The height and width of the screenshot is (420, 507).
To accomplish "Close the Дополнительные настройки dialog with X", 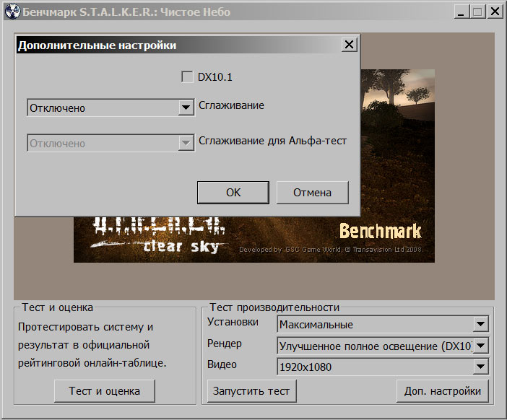I will pyautogui.click(x=350, y=45).
